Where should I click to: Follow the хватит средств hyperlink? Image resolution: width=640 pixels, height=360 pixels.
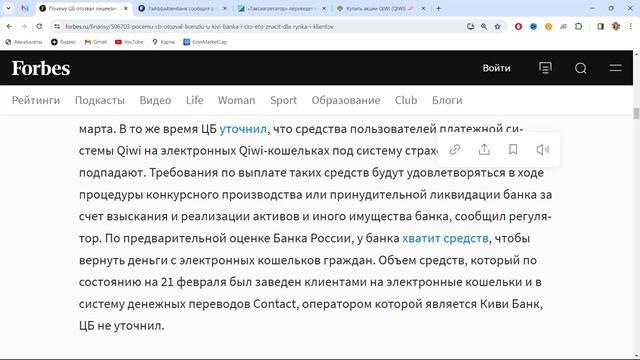[x=445, y=238]
